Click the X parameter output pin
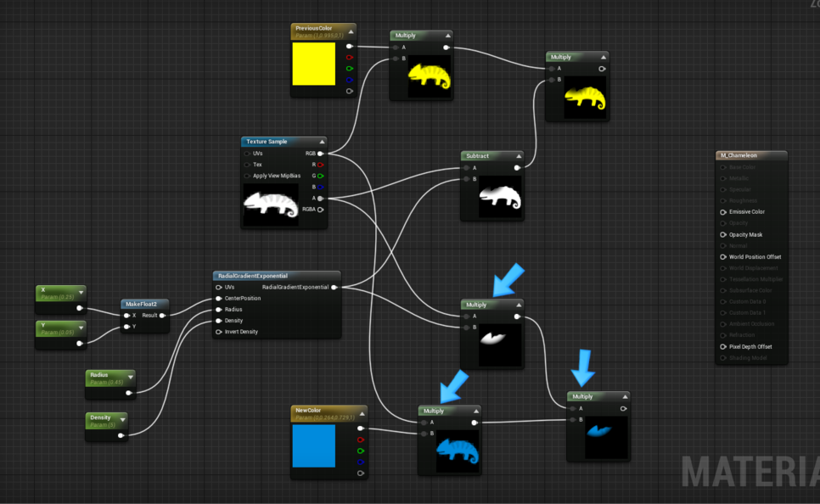Image resolution: width=820 pixels, height=504 pixels. coord(80,308)
